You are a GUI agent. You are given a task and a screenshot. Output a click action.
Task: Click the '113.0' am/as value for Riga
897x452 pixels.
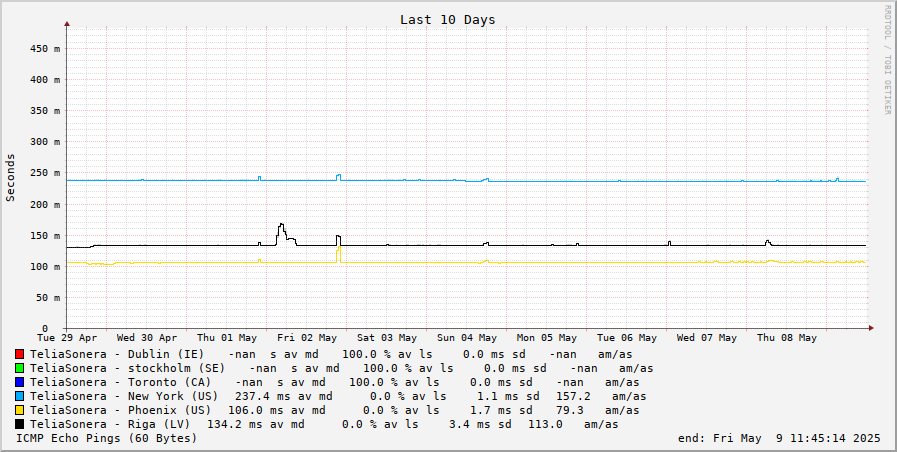(545, 424)
